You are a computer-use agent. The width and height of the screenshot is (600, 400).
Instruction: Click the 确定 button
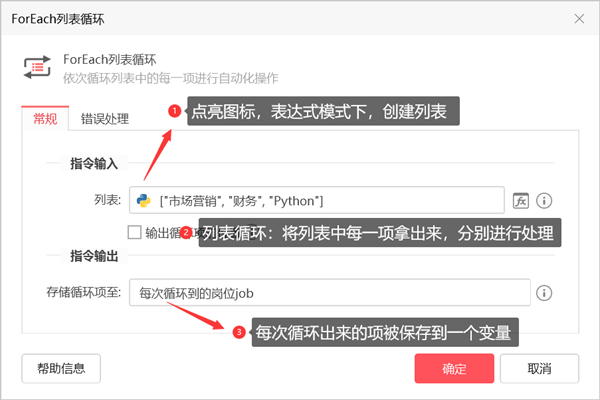pos(454,369)
